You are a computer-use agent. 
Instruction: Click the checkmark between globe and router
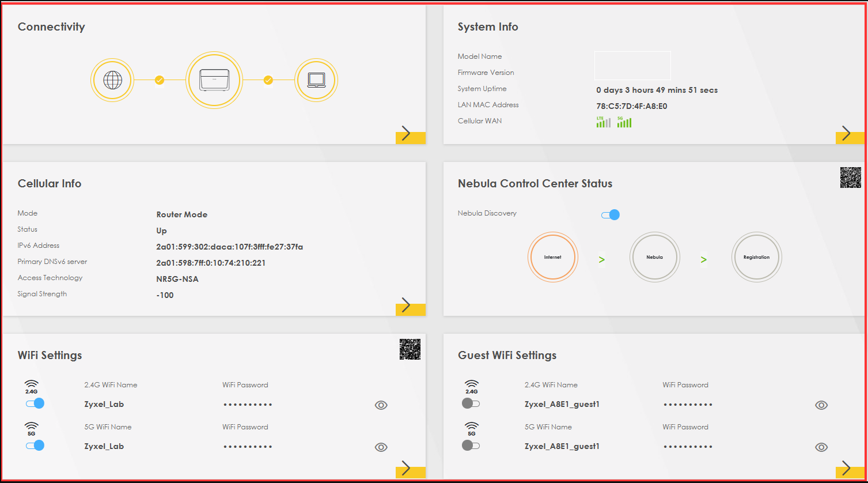pyautogui.click(x=160, y=80)
